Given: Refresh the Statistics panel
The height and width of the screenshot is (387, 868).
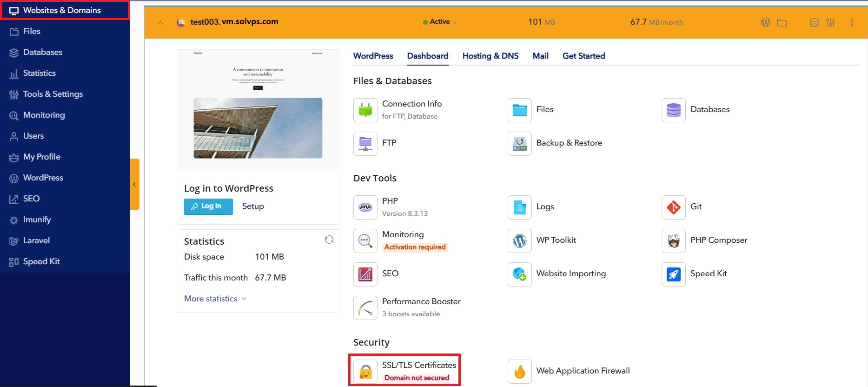Looking at the screenshot, I should point(329,240).
